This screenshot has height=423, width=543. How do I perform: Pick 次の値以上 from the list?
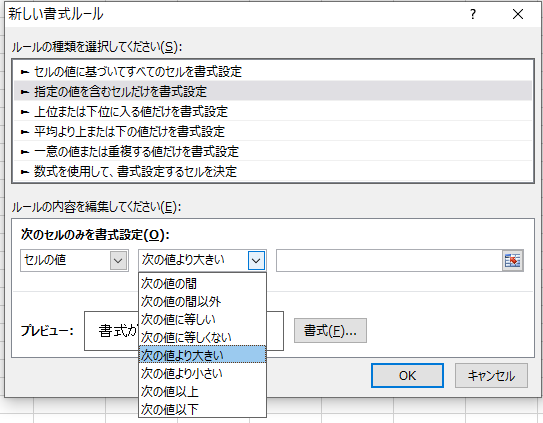202,391
